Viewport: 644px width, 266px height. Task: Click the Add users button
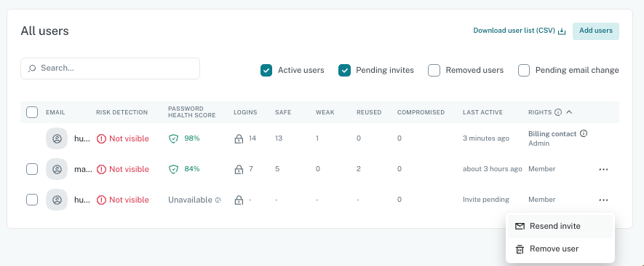595,31
